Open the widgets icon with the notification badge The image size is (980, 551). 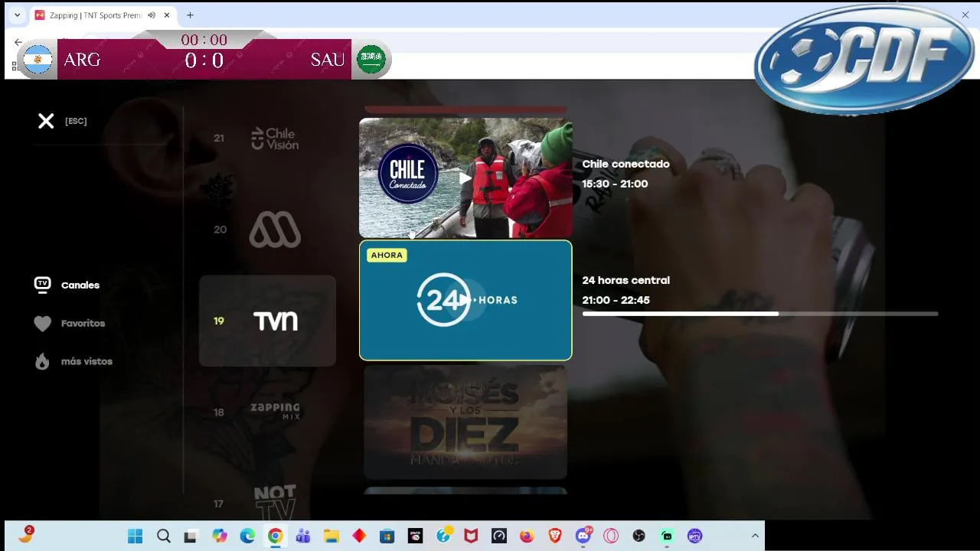[x=25, y=535]
